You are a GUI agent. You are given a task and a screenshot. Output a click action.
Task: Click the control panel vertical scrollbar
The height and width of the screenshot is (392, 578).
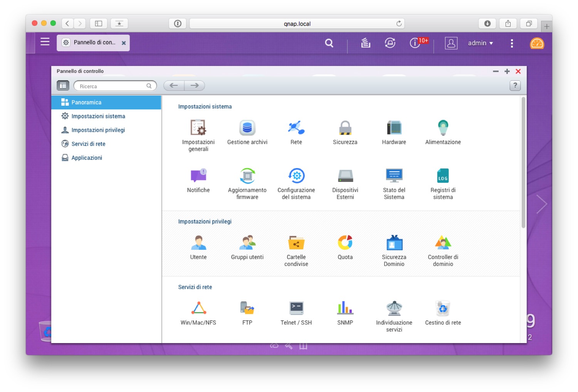[523, 163]
